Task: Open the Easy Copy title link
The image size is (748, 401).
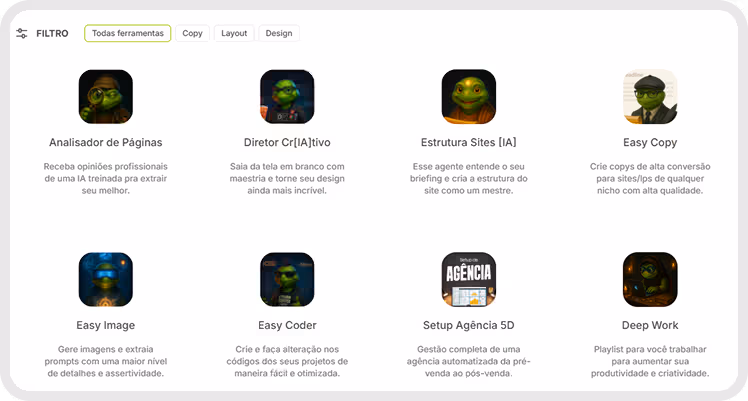Action: click(650, 143)
